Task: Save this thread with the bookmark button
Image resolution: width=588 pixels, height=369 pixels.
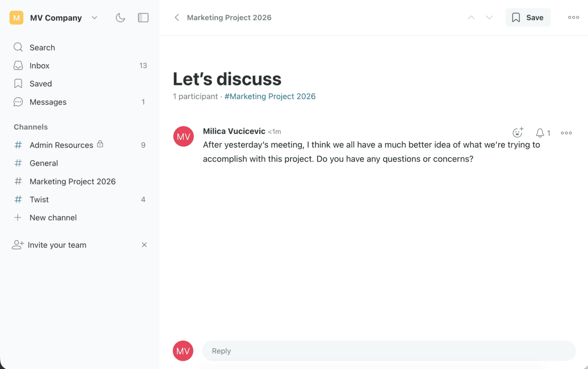Action: click(528, 18)
